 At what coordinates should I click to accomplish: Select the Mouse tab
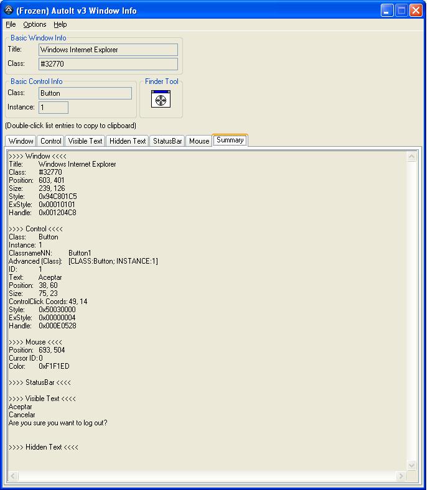pyautogui.click(x=199, y=141)
